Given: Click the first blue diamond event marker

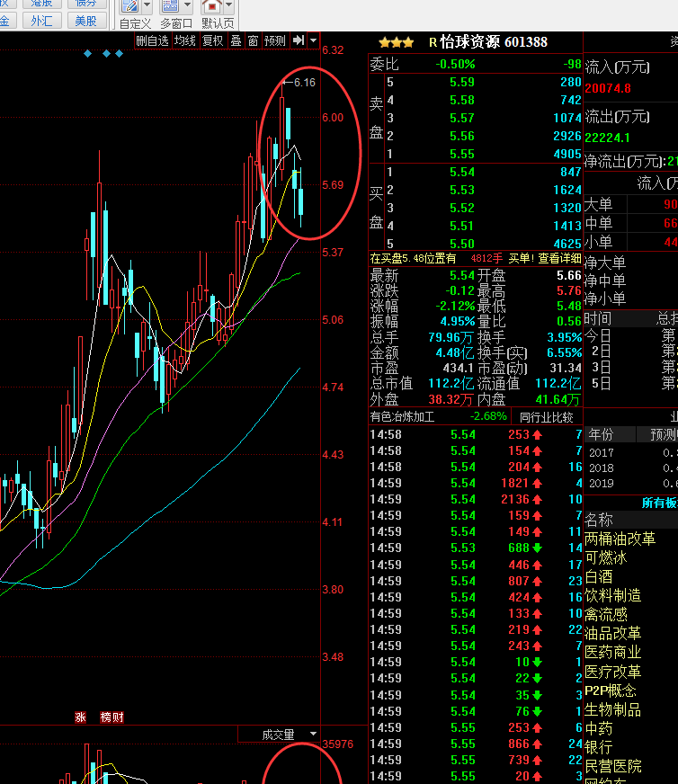Looking at the screenshot, I should coord(88,54).
